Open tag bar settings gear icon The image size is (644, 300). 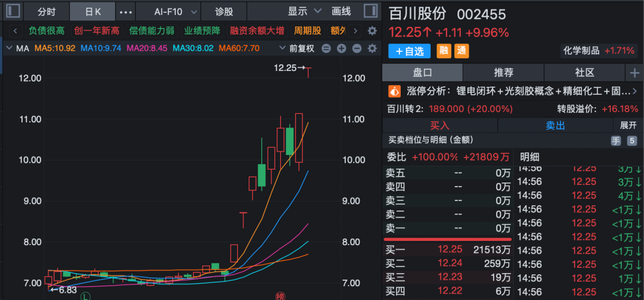coord(371,31)
